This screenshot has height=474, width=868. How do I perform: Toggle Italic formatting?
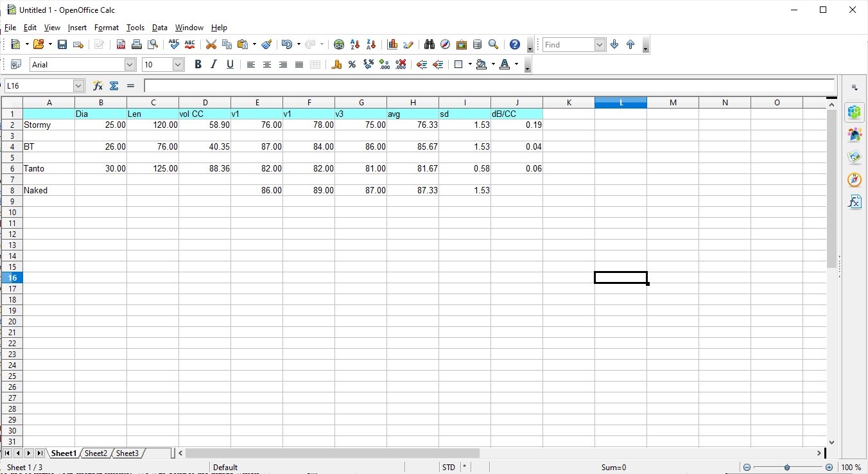214,64
